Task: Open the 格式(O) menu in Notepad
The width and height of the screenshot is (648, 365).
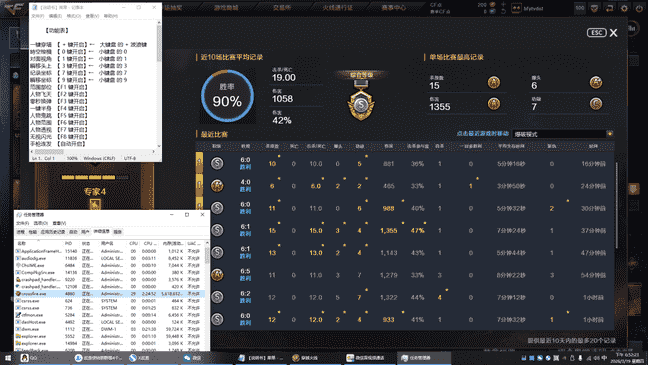Action: (74, 16)
